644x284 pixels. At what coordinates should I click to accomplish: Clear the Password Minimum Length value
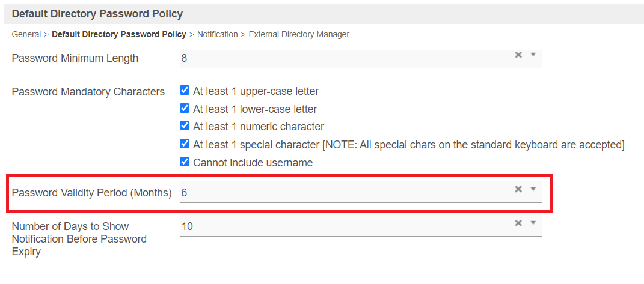click(x=518, y=55)
